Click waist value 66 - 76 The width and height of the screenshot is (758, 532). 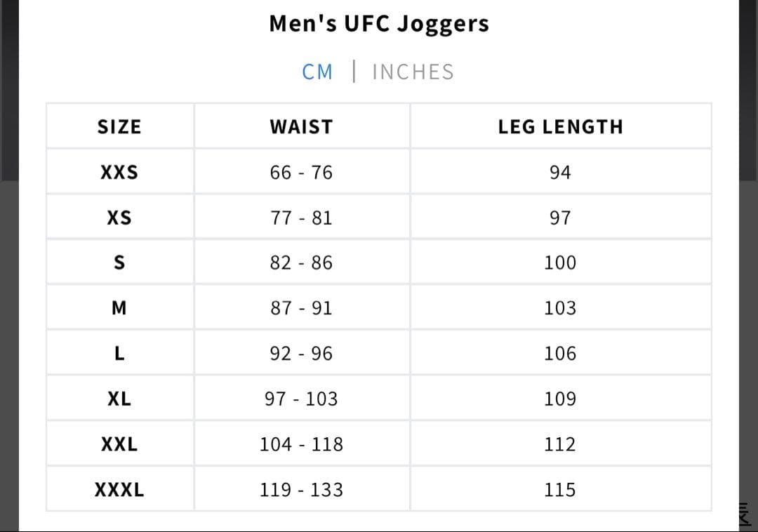pyautogui.click(x=301, y=173)
